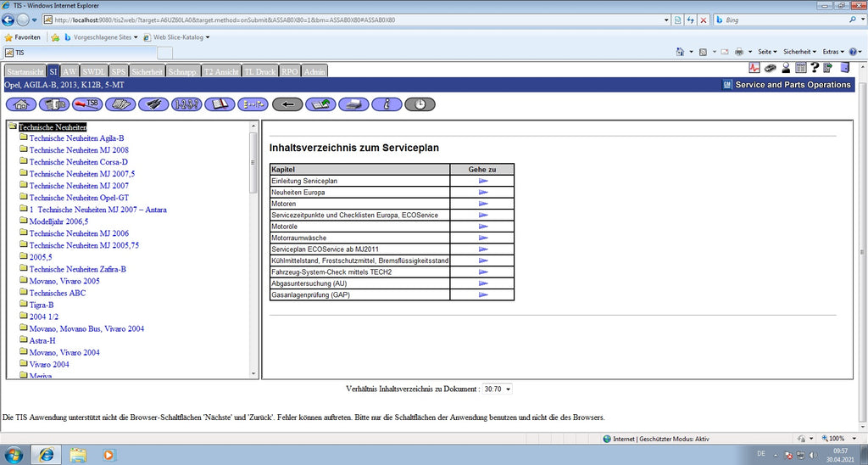The height and width of the screenshot is (465, 868).
Task: Open Favoriten in the IE favorites bar
Action: tap(23, 37)
